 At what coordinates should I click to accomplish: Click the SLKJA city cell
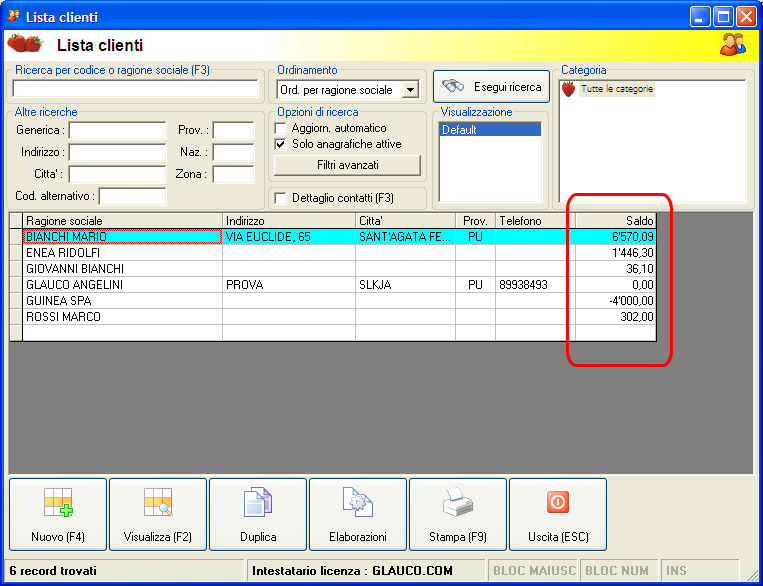point(406,285)
